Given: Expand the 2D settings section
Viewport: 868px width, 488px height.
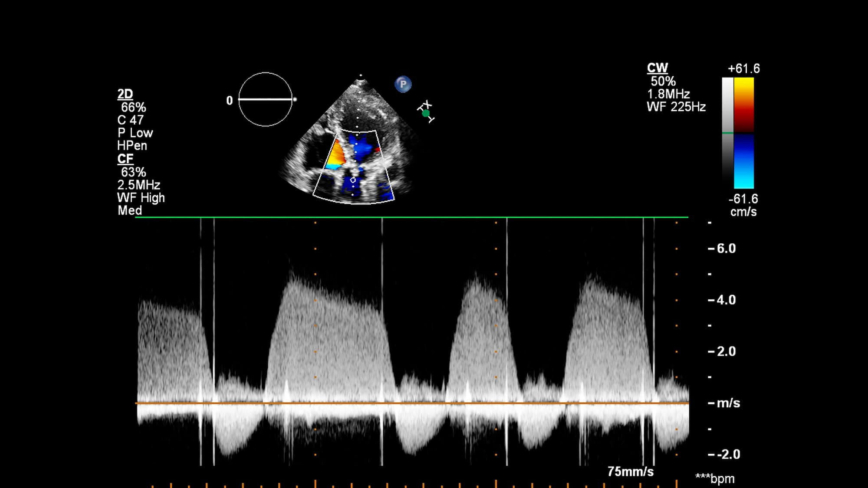Looking at the screenshot, I should [x=125, y=93].
